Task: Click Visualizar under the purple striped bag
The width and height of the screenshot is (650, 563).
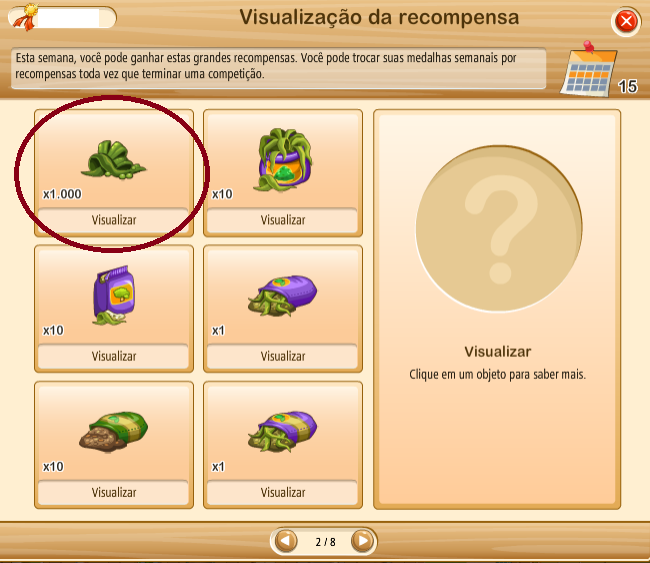Action: (x=283, y=493)
